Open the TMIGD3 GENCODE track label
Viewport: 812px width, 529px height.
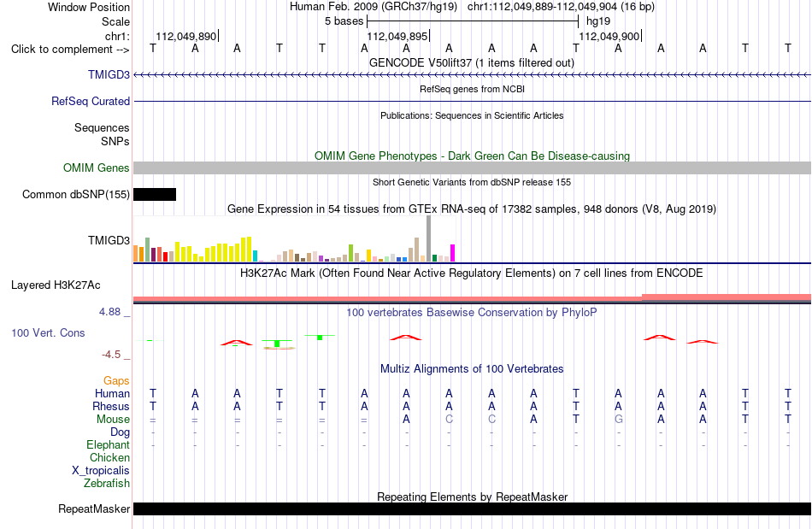pyautogui.click(x=109, y=74)
